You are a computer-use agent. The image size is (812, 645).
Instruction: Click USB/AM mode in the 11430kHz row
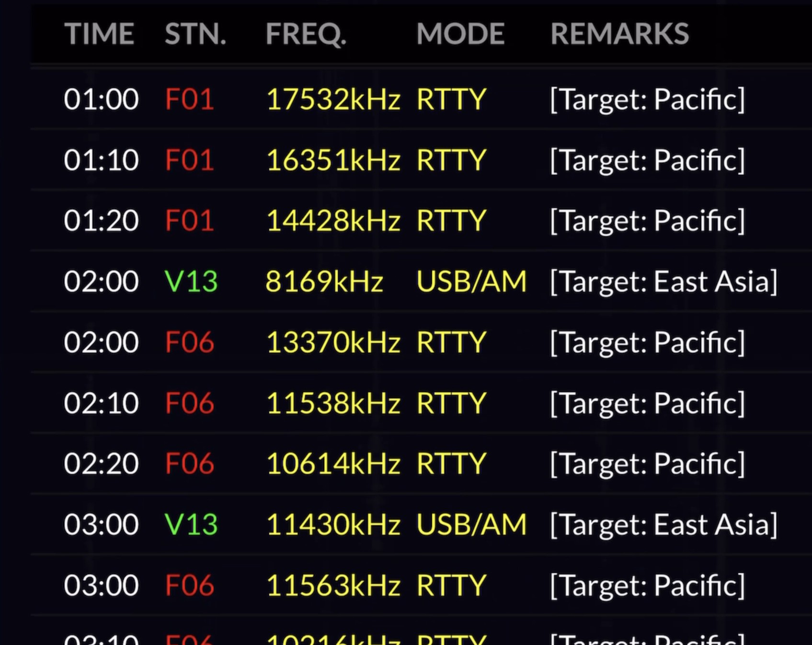(471, 524)
